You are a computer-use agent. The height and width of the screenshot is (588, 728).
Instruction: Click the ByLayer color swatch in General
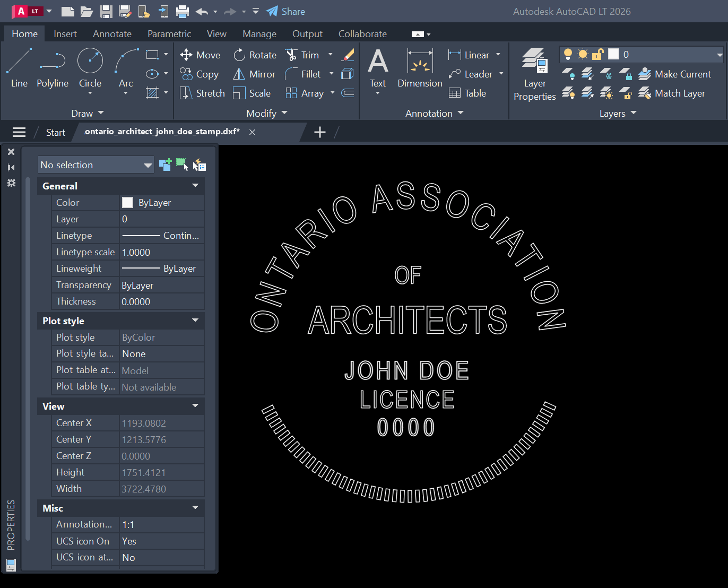click(x=128, y=203)
